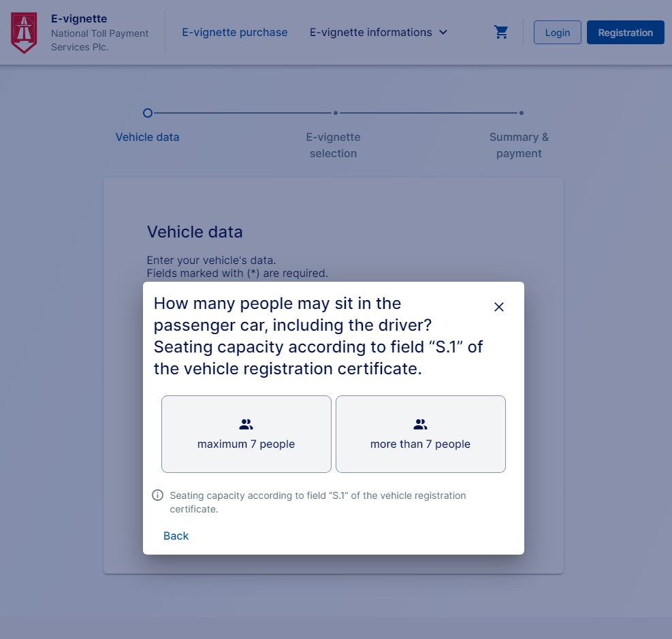Image resolution: width=672 pixels, height=639 pixels.
Task: Close the seating capacity dialog
Action: (x=499, y=307)
